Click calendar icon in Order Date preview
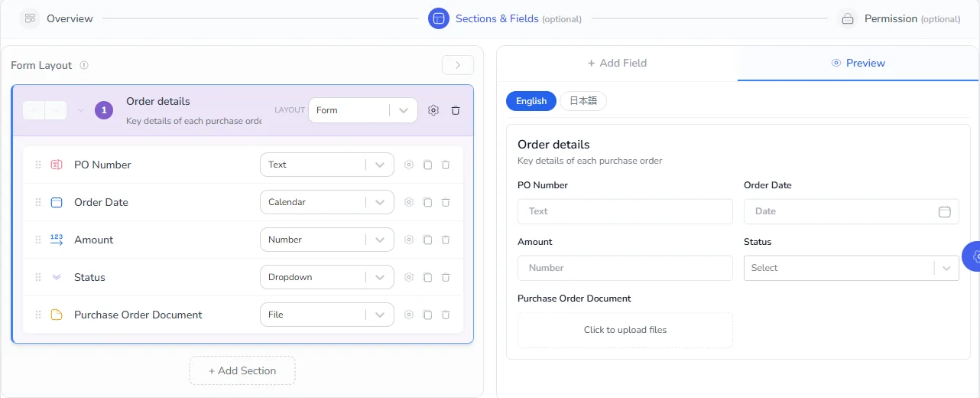 click(x=944, y=211)
